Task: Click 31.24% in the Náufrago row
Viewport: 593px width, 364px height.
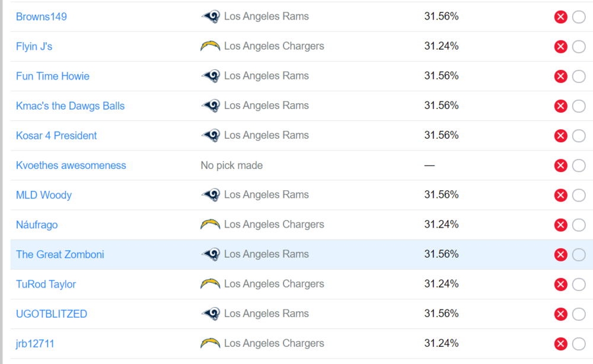Action: pyautogui.click(x=441, y=225)
